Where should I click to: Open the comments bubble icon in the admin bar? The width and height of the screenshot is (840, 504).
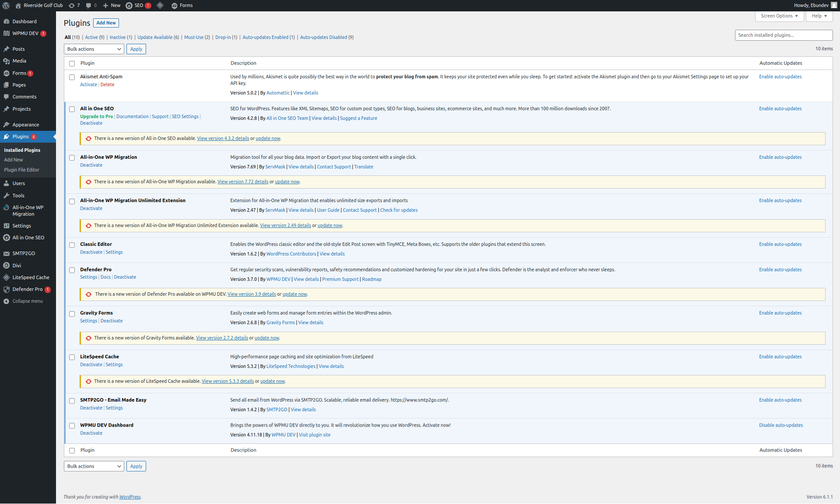tap(89, 5)
